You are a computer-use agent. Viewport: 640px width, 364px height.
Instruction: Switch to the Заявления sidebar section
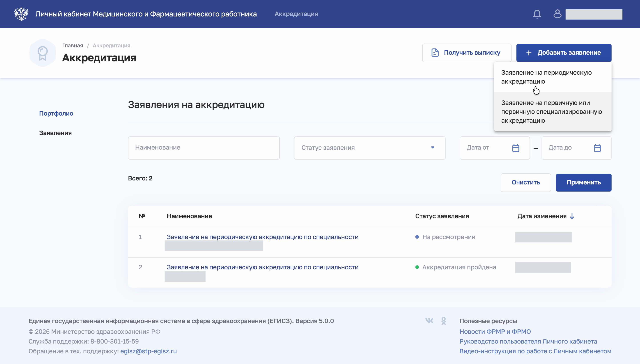click(55, 133)
